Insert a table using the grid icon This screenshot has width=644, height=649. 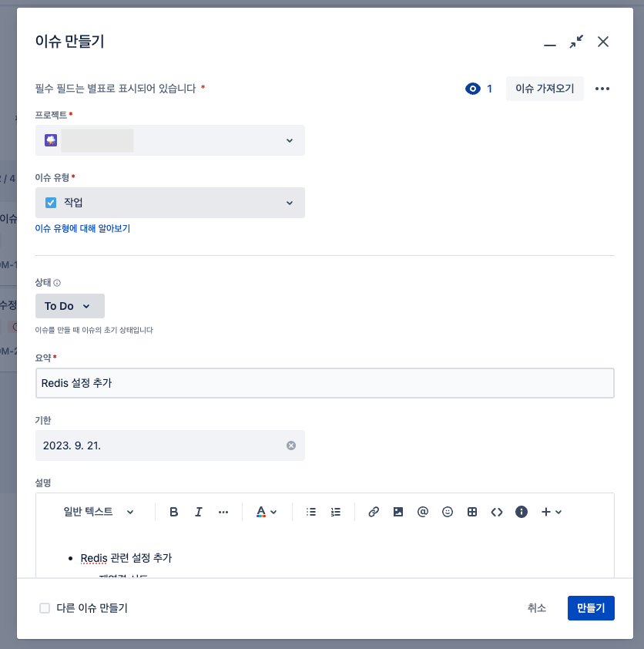[472, 512]
